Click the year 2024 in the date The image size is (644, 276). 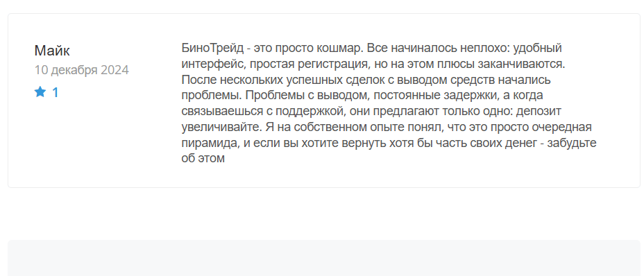click(x=115, y=70)
